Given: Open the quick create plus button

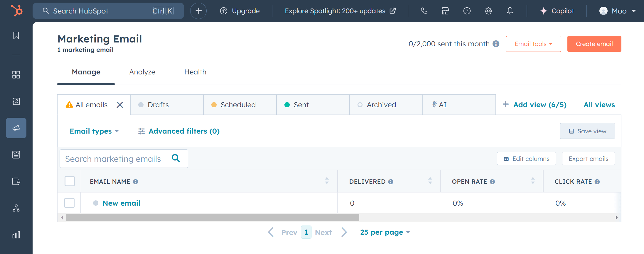Looking at the screenshot, I should [198, 11].
